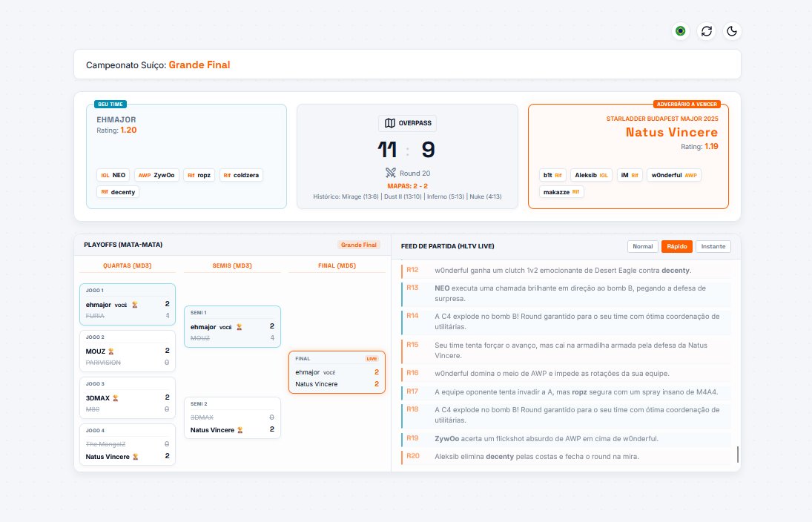This screenshot has height=522, width=812.
Task: Click the Rif ropz player chip
Action: click(199, 175)
